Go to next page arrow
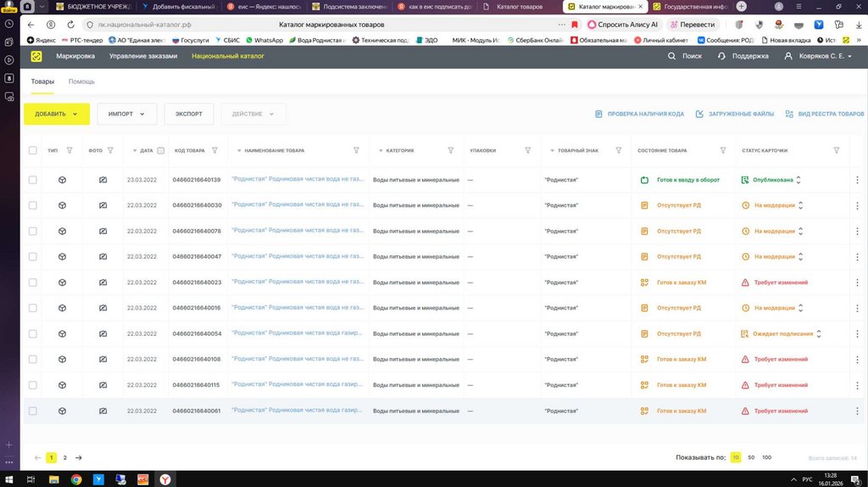The width and height of the screenshot is (868, 487). click(79, 457)
